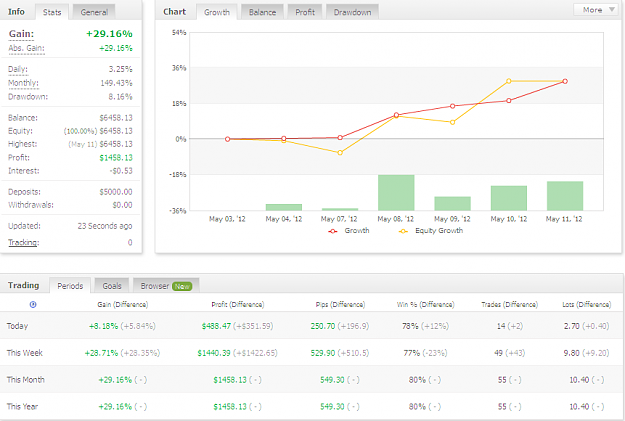Click the Today row label
Image resolution: width=625 pixels, height=421 pixels.
click(x=18, y=326)
